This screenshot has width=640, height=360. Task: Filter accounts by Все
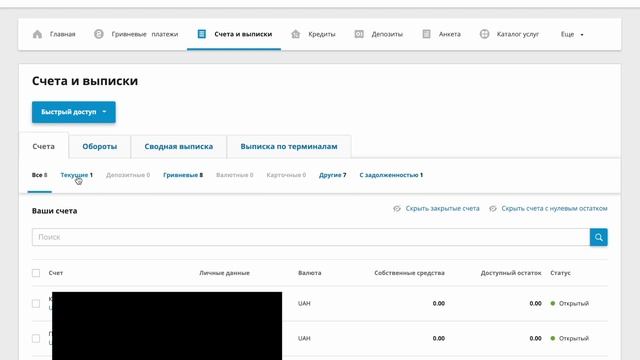40,175
